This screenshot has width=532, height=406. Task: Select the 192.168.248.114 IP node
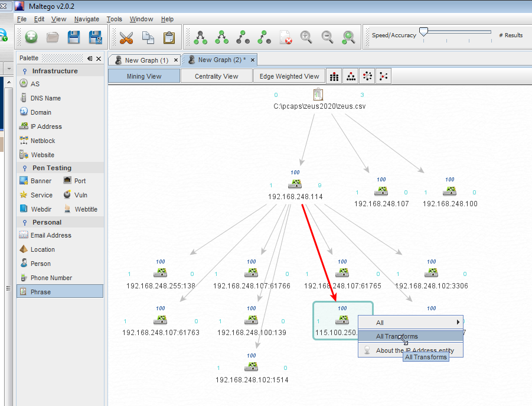[x=295, y=184]
